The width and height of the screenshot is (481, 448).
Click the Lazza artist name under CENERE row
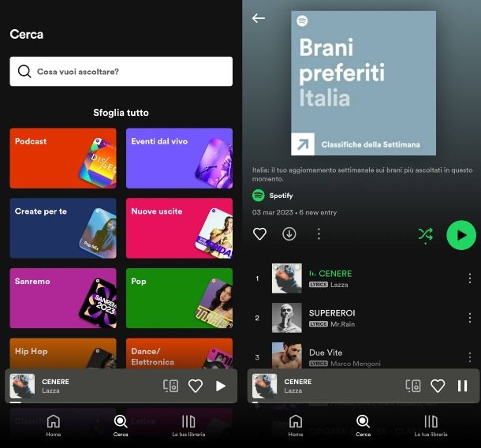339,285
